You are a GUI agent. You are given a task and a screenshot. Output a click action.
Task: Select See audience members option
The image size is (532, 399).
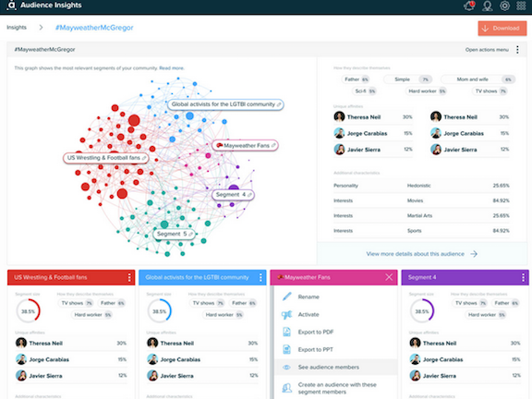point(336,367)
